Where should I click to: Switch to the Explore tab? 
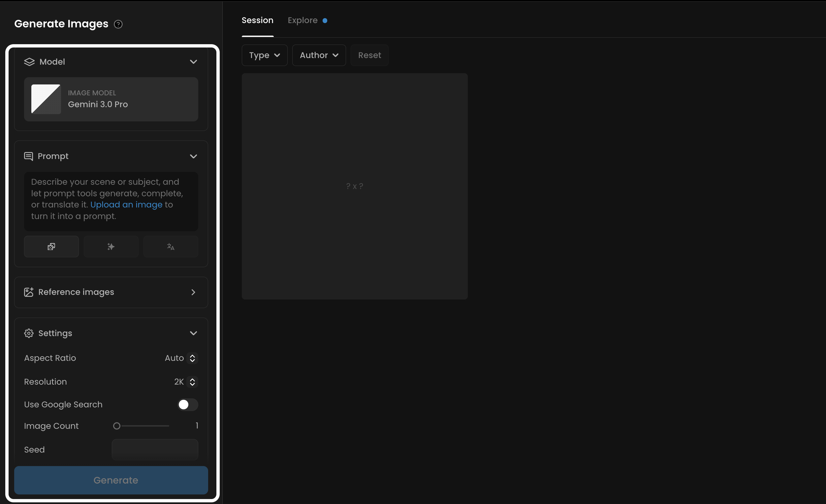click(x=303, y=20)
